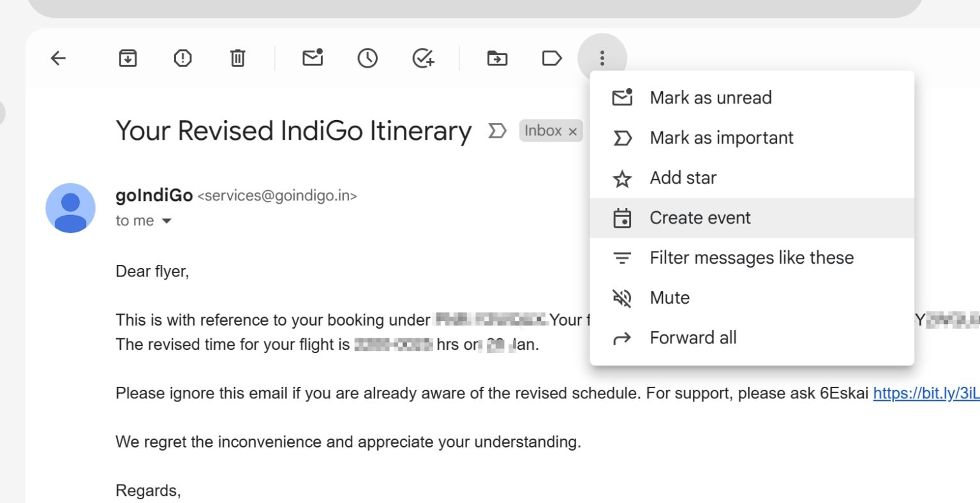The width and height of the screenshot is (980, 503).
Task: Click envelope icon beside Mark as unread
Action: [x=623, y=97]
